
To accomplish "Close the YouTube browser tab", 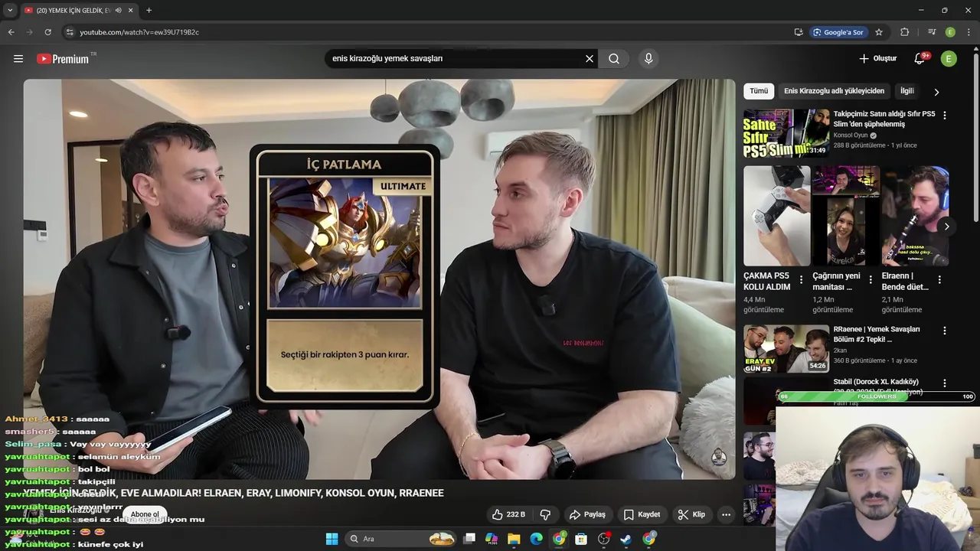I will (131, 11).
